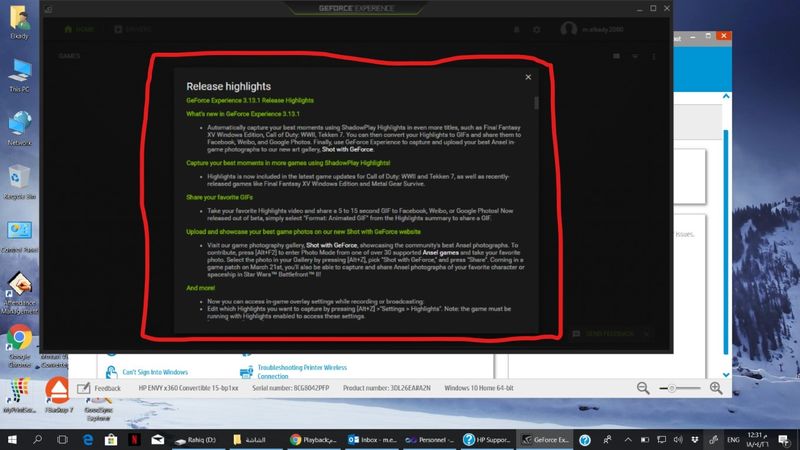The width and height of the screenshot is (800, 450).
Task: Switch to Chrome Playback taskbar window
Action: click(313, 439)
